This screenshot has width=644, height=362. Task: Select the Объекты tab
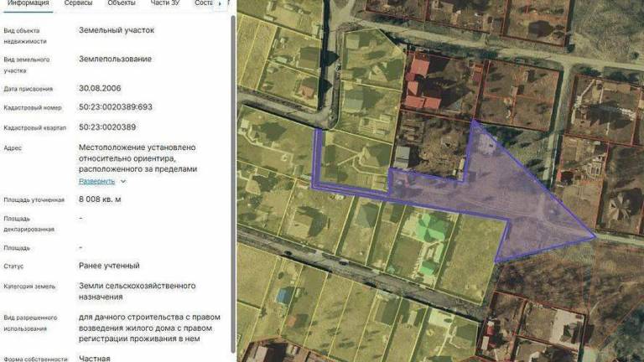(122, 4)
